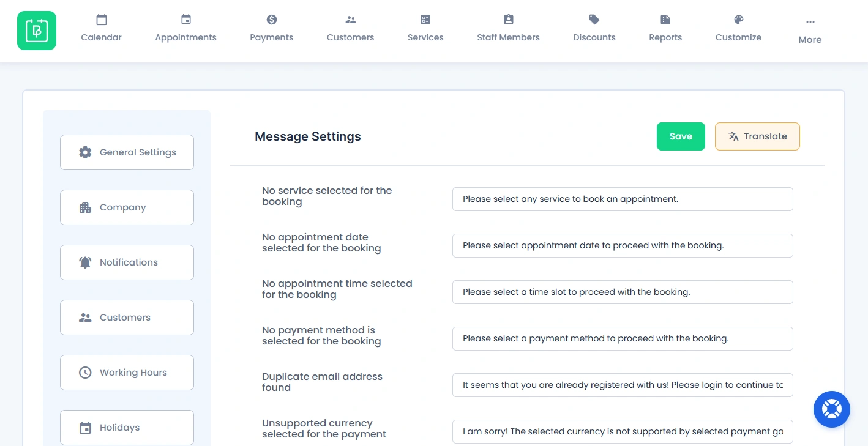Click the Services list icon
Image resolution: width=868 pixels, height=446 pixels.
[425, 20]
